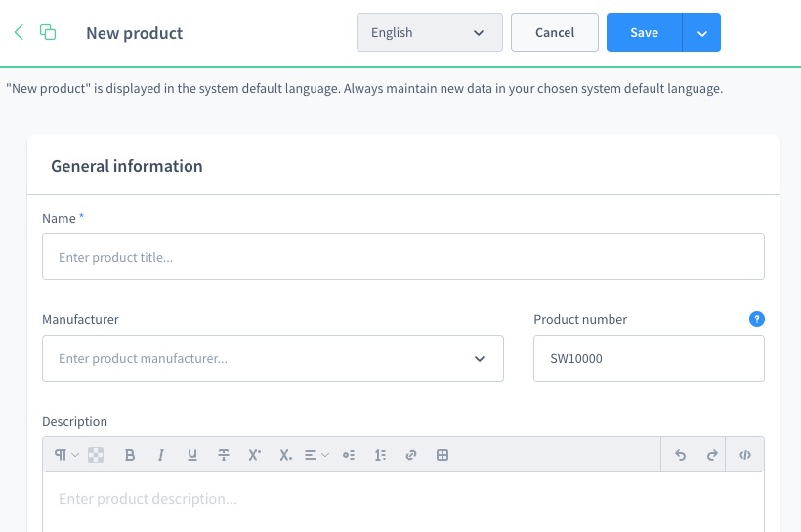This screenshot has height=532, width=801.
Task: Switch description editor to code view
Action: [x=744, y=454]
